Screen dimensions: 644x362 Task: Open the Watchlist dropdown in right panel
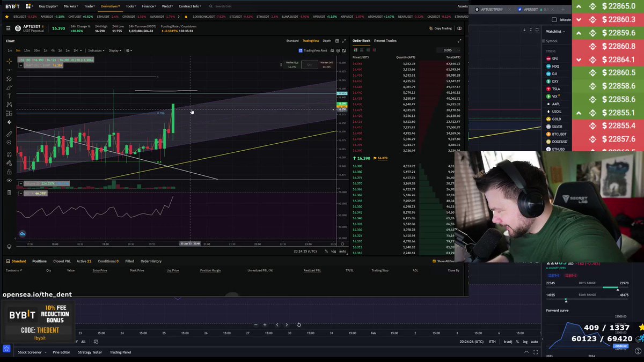(555, 32)
